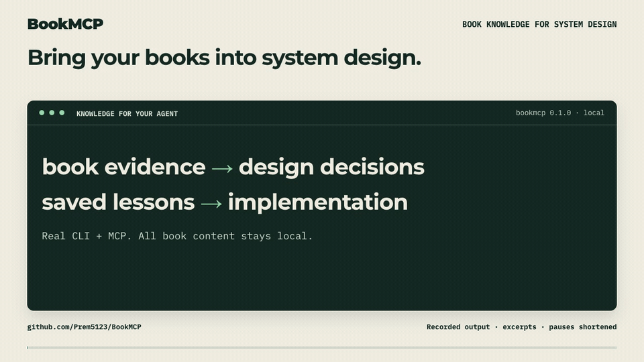Click the line 'saved lessons → implementation'
The image size is (644, 362).
coord(225,202)
